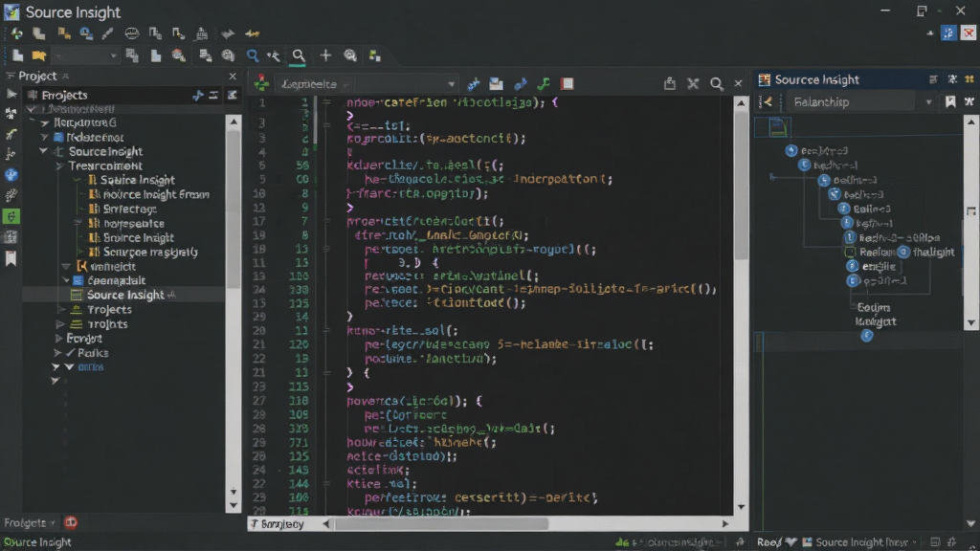Image resolution: width=980 pixels, height=551 pixels.
Task: Click the code editor's vertical scrollbar down arrow
Action: (x=741, y=507)
